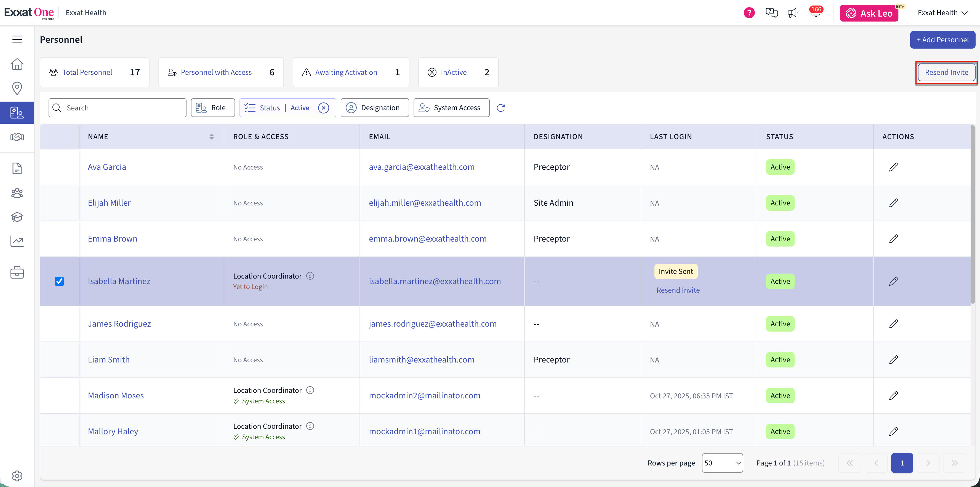
Task: Resend invite link in Isabella Martinez row
Action: (678, 290)
